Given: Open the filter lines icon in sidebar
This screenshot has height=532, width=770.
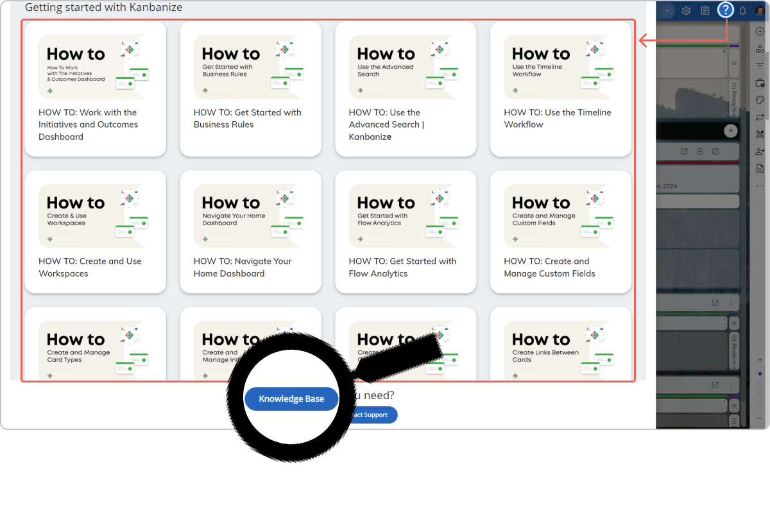Looking at the screenshot, I should click(760, 65).
